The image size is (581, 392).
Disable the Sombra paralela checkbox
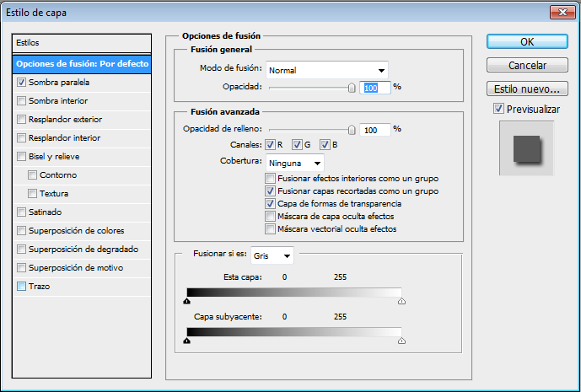pyautogui.click(x=22, y=83)
